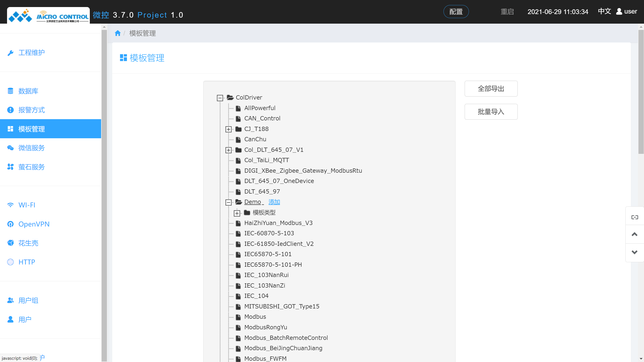Collapse the ColDriver tree node
Image resolution: width=644 pixels, height=362 pixels.
click(x=220, y=98)
